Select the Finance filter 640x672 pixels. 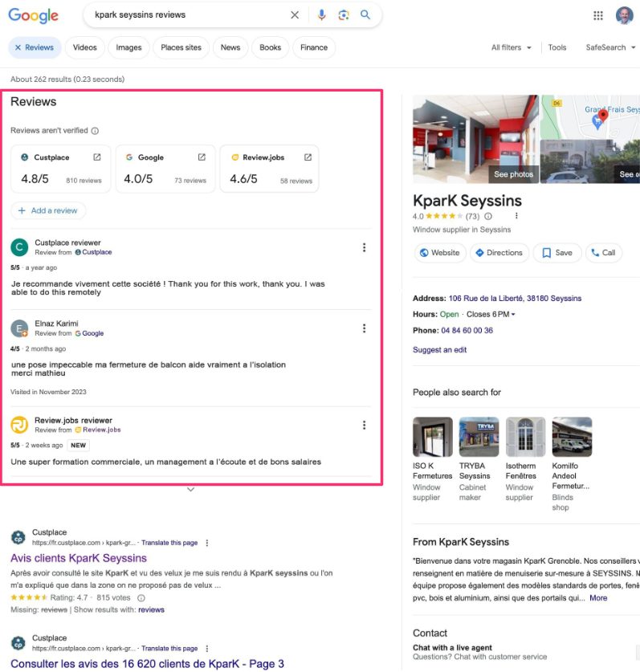(314, 47)
